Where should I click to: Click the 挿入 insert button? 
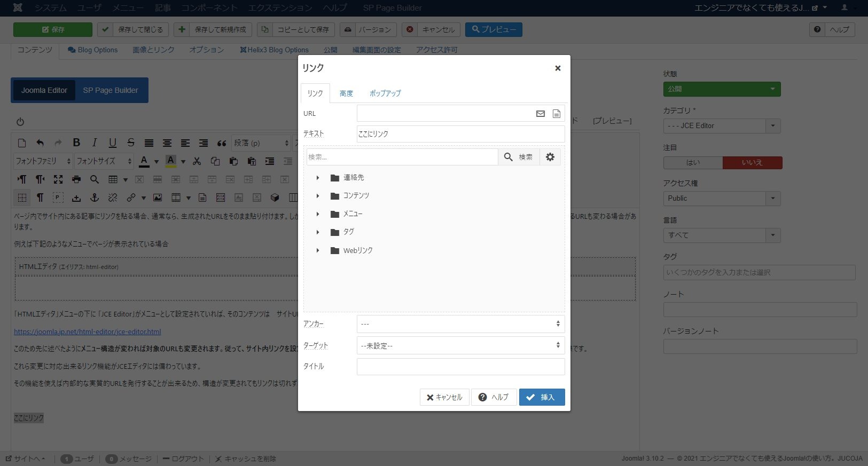(542, 397)
